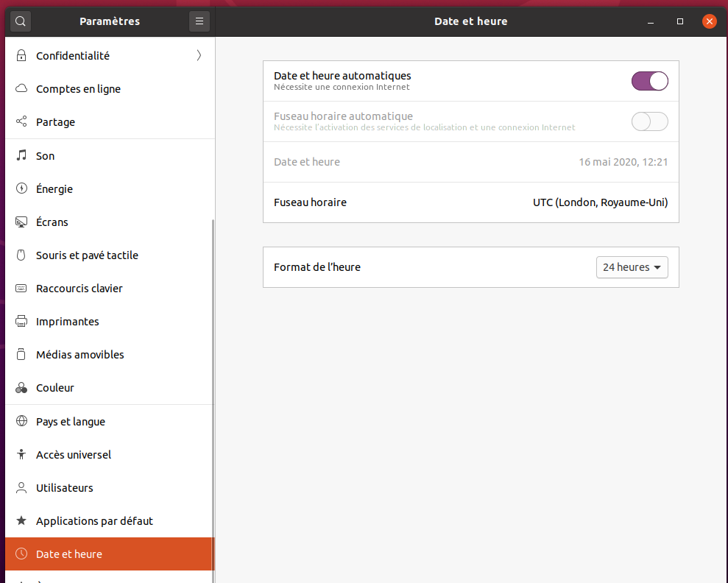Open Raccourcis clavier settings panel
The width and height of the screenshot is (728, 583).
pyautogui.click(x=110, y=289)
